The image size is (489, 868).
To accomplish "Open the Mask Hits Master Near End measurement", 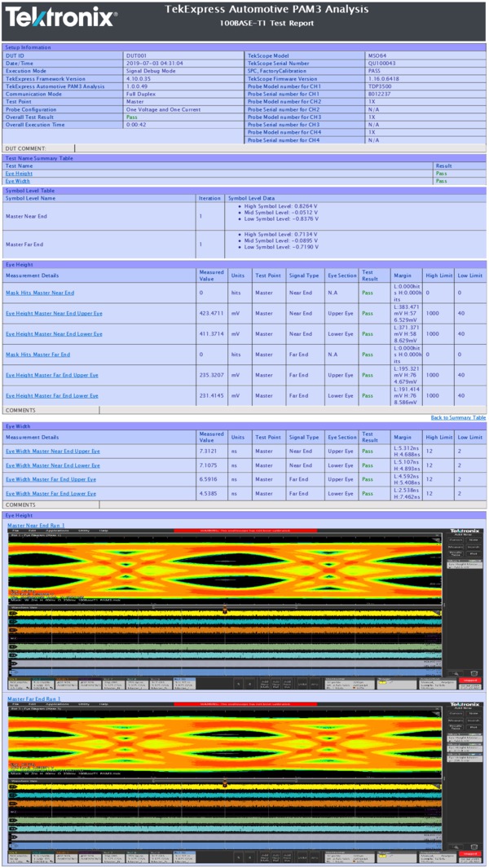I will [x=40, y=293].
